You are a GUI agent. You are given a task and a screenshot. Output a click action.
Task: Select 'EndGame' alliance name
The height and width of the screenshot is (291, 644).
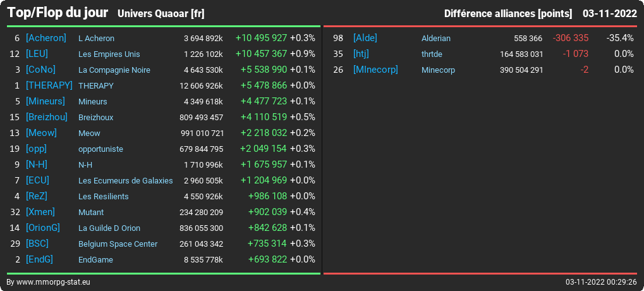point(95,260)
